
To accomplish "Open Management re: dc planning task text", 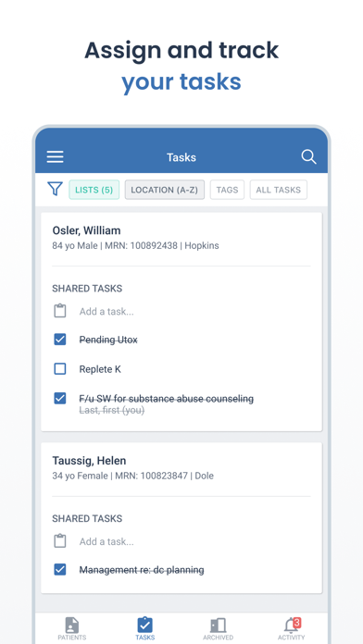I will (x=142, y=570).
